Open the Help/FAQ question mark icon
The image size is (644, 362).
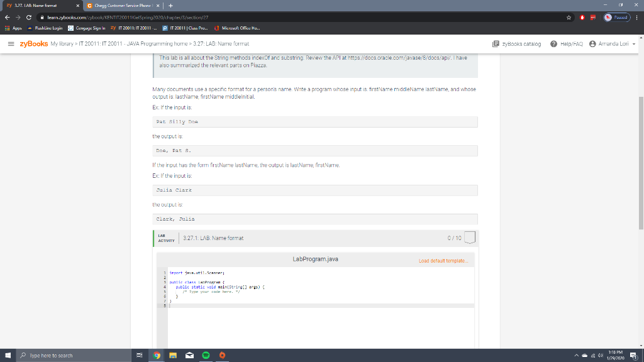pos(554,44)
